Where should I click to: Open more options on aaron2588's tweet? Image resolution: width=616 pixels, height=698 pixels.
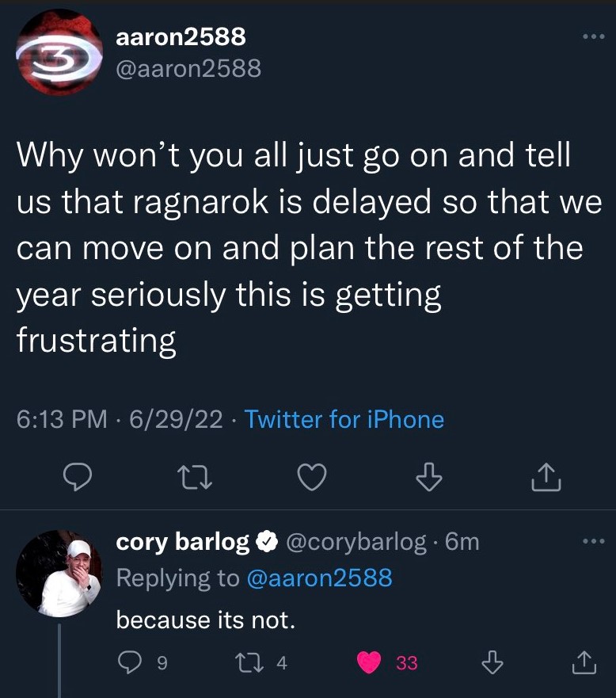(591, 37)
